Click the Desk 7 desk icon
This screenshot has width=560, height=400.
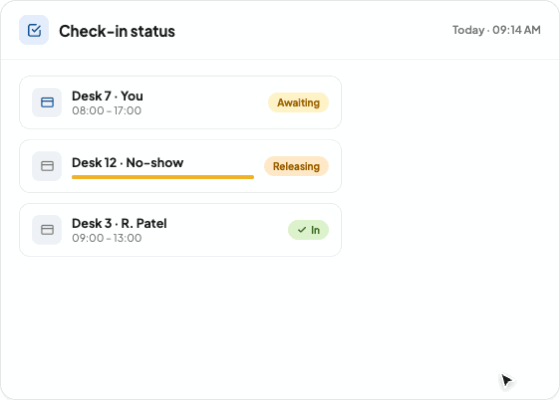(47, 102)
